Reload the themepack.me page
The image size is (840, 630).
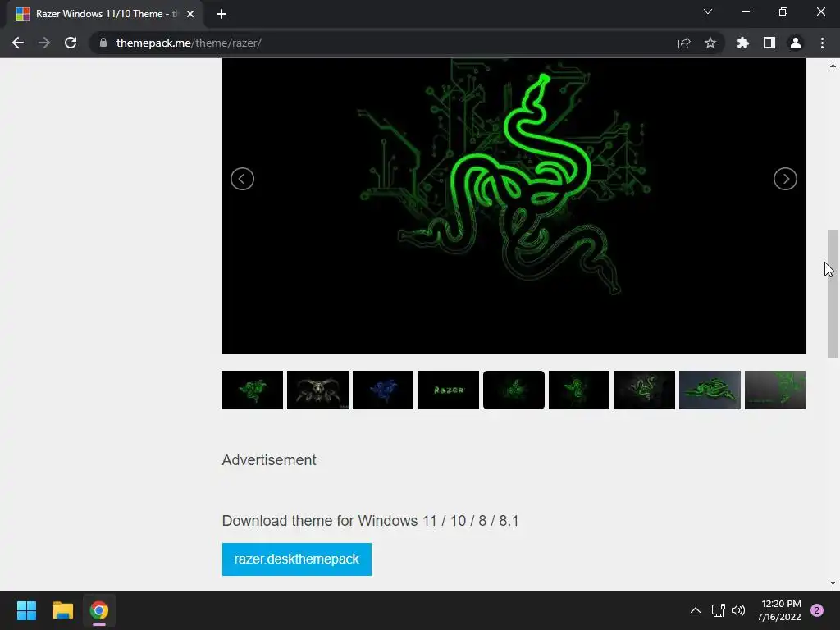(x=71, y=43)
